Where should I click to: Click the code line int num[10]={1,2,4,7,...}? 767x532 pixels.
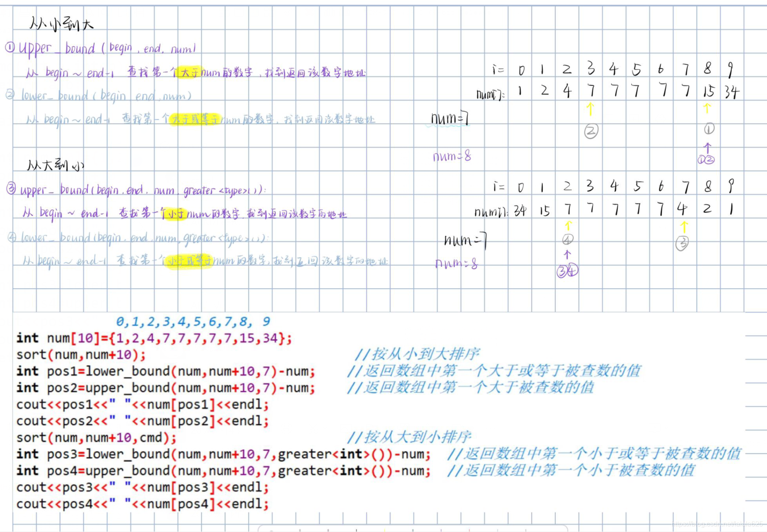click(x=154, y=338)
